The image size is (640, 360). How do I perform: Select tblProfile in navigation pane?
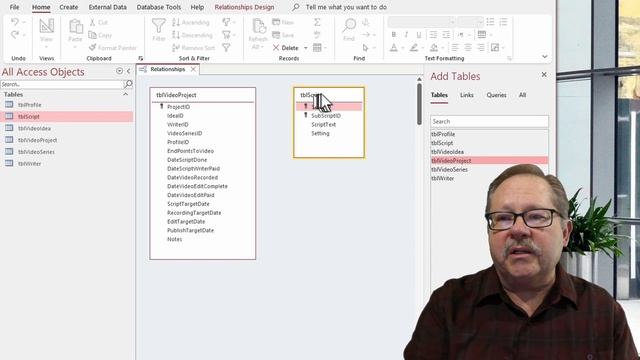[x=29, y=105]
